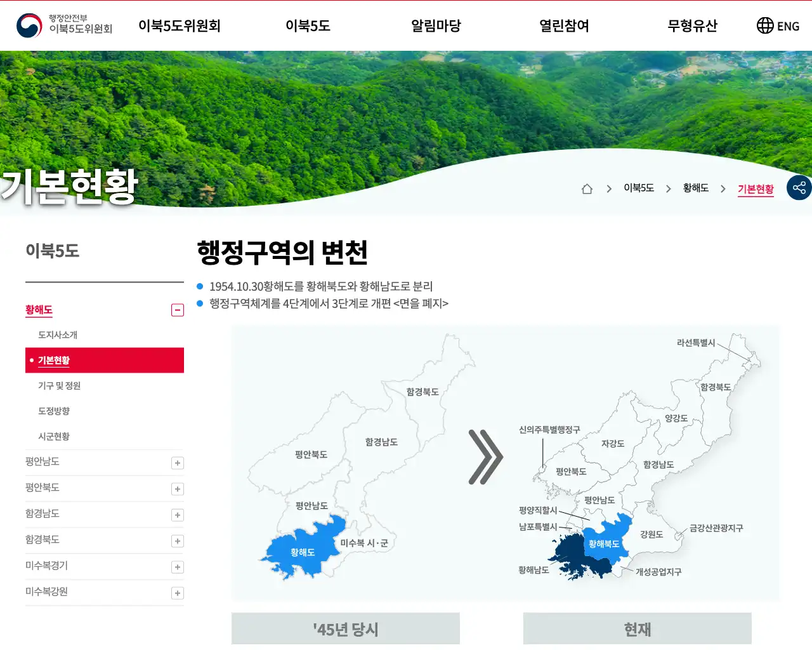The width and height of the screenshot is (812, 650).
Task: Go to home via breadcrumb house icon
Action: coord(587,189)
